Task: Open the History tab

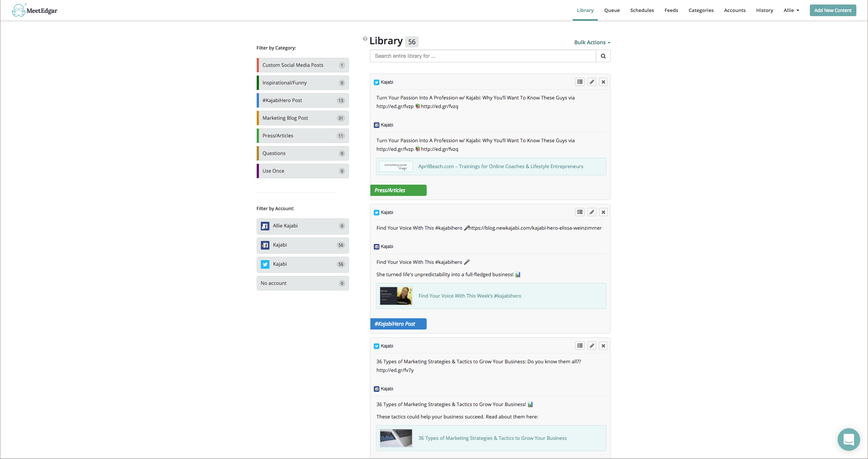Action: (764, 10)
